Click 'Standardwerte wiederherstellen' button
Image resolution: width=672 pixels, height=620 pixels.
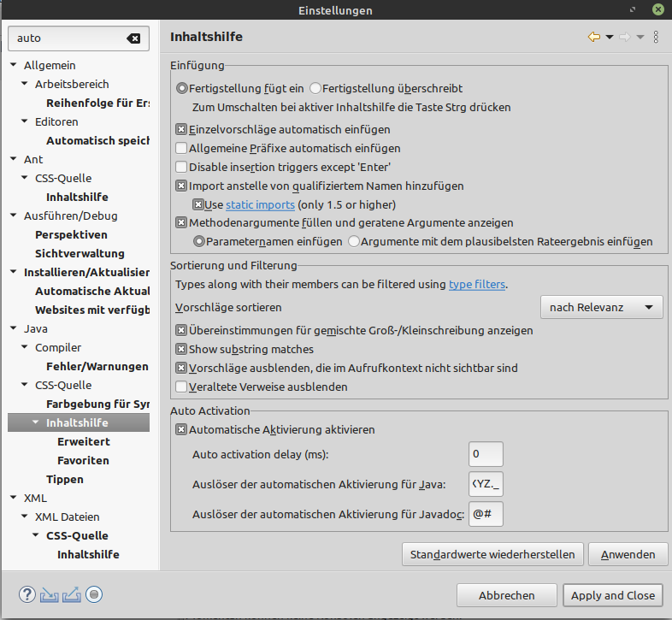tap(492, 554)
